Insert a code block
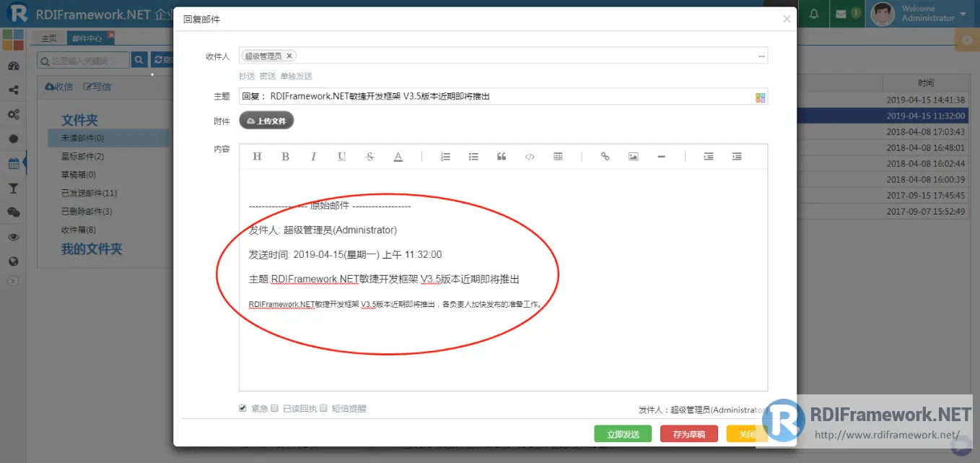The width and height of the screenshot is (980, 463). click(x=530, y=157)
